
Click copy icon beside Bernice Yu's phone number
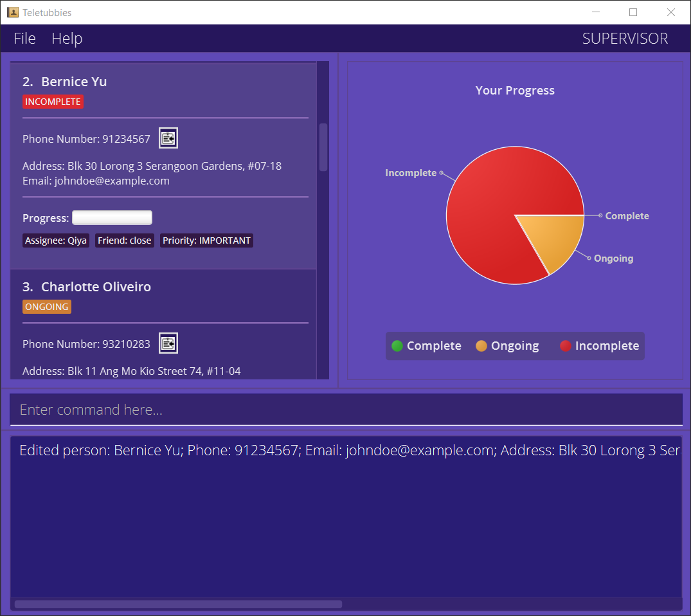[168, 138]
